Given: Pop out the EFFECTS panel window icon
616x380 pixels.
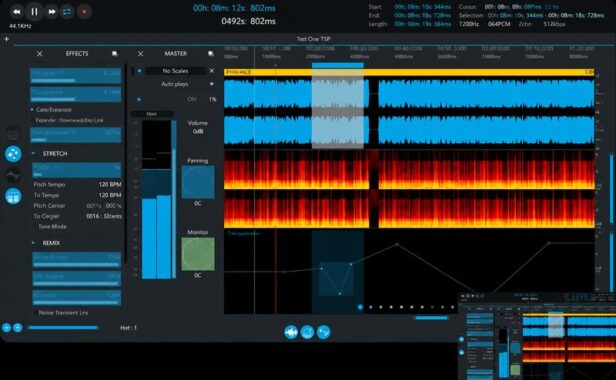Looking at the screenshot, I should 114,53.
